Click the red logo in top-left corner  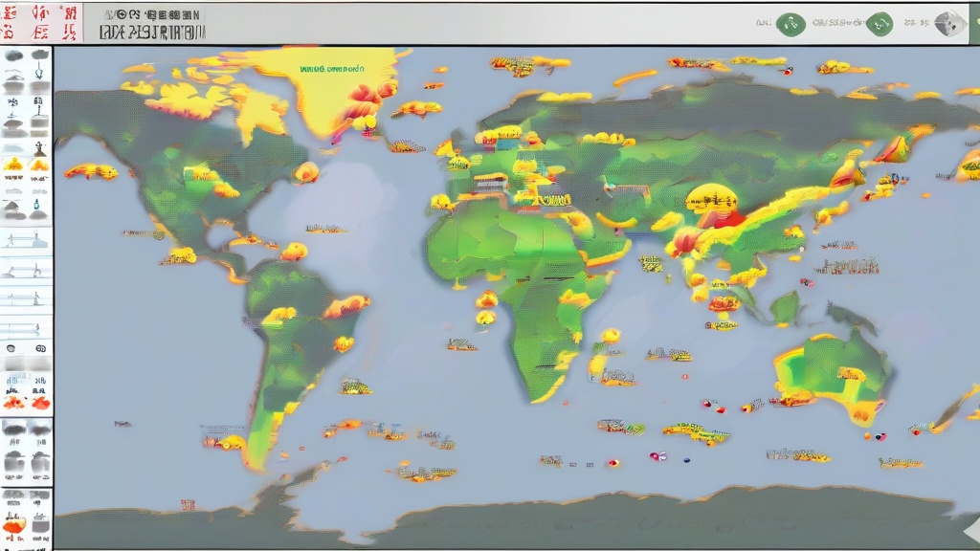(38, 22)
